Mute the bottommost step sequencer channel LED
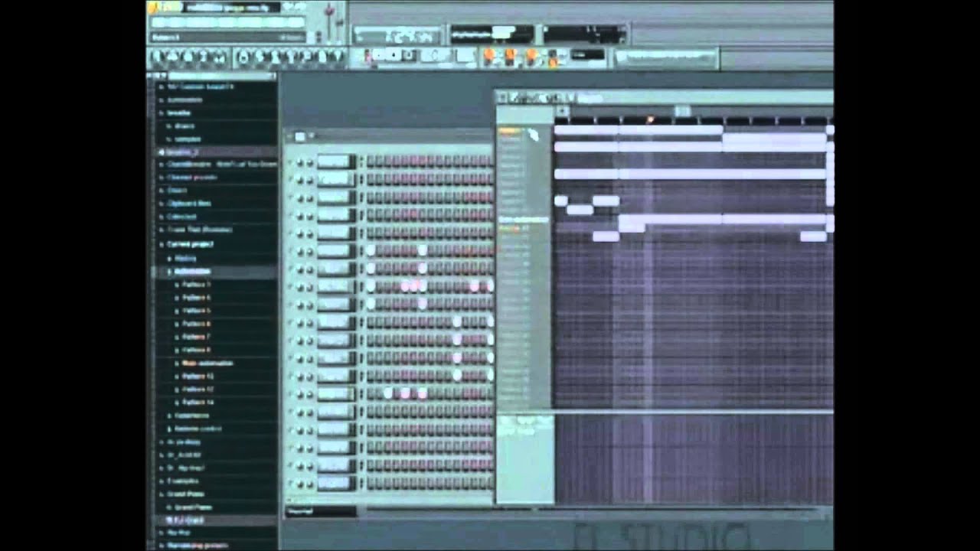 click(x=291, y=483)
